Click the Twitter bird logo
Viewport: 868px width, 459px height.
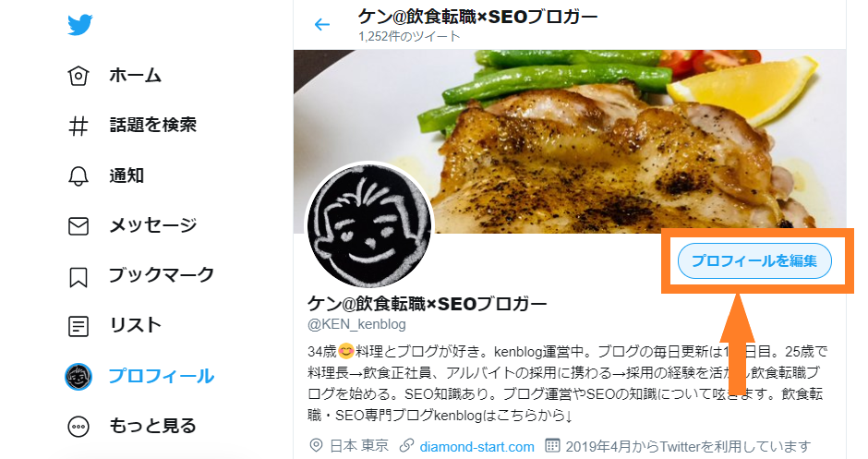79,25
